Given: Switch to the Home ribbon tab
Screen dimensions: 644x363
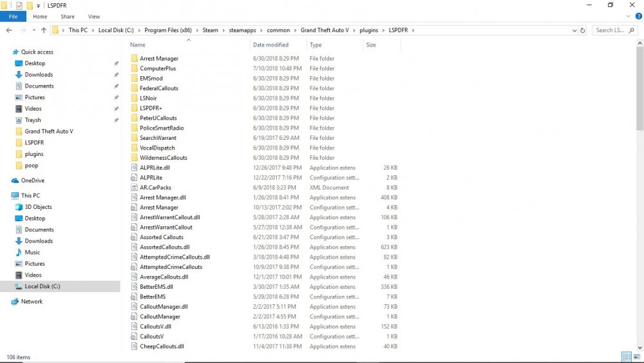Looking at the screenshot, I should click(40, 17).
